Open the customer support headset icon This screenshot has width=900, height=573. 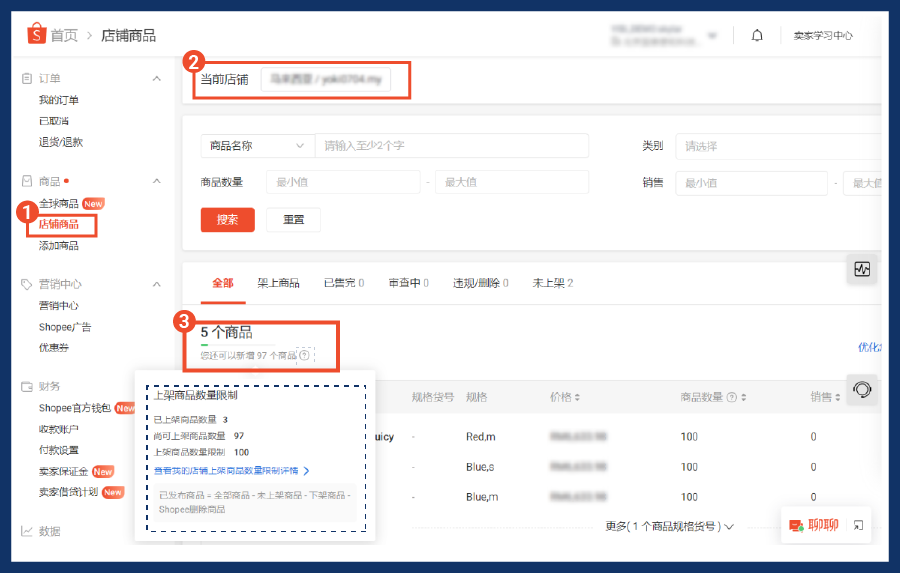tap(862, 390)
